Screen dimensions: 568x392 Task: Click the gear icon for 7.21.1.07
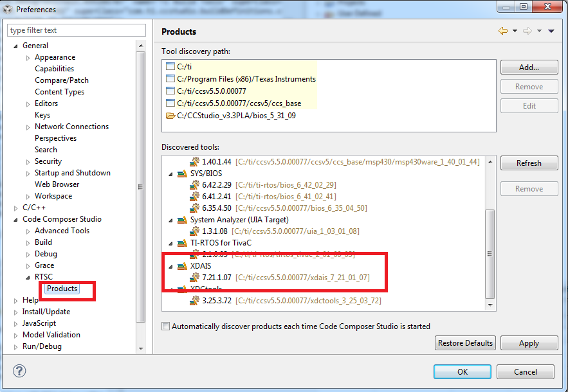pos(194,277)
